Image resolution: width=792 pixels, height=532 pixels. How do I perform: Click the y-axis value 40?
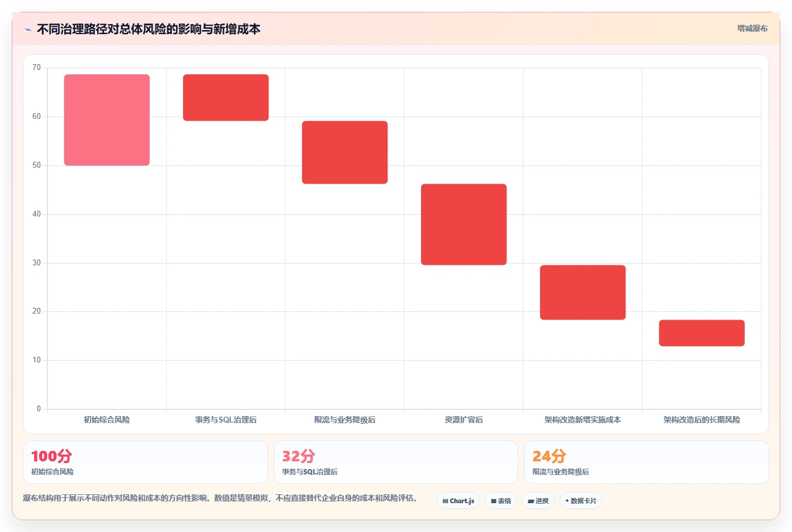point(37,214)
